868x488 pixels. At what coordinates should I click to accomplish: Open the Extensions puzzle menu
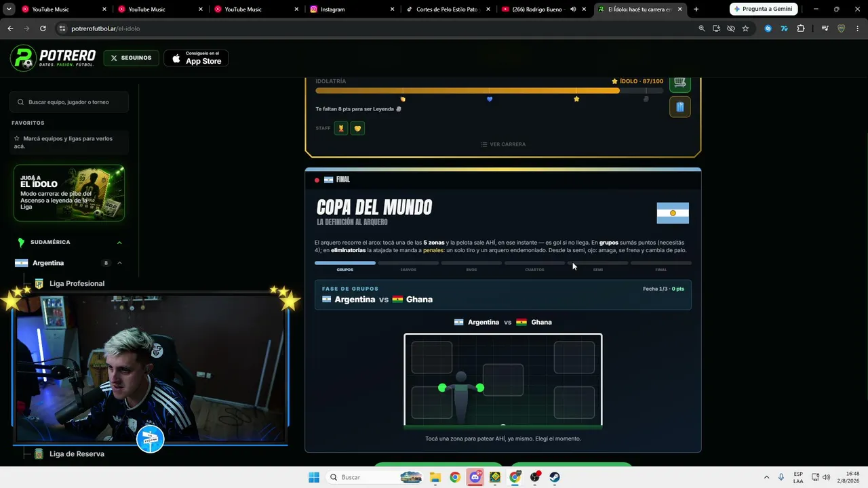[801, 28]
